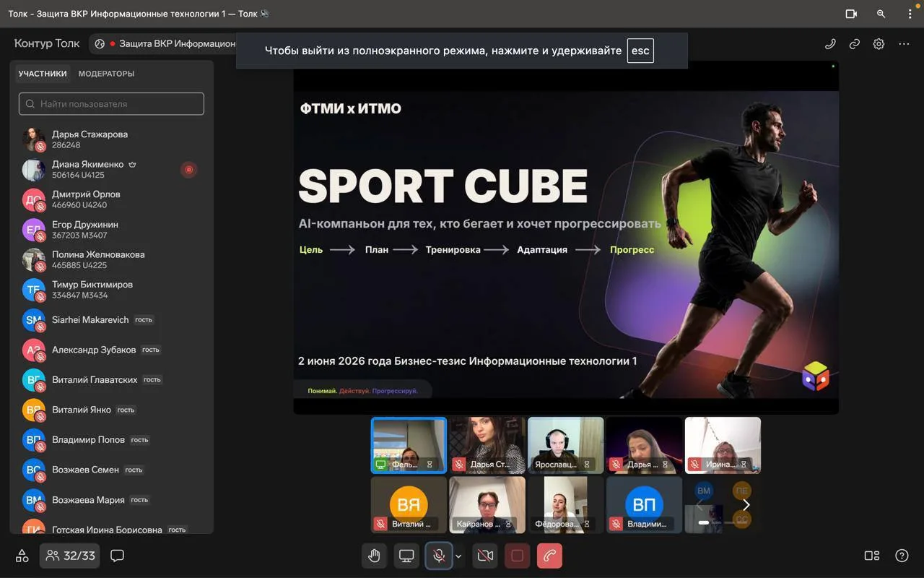Open help question mark icon

point(902,556)
